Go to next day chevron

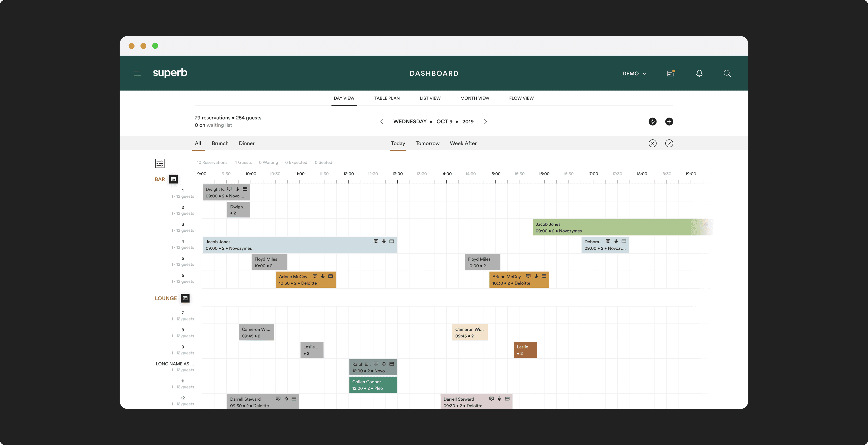485,122
